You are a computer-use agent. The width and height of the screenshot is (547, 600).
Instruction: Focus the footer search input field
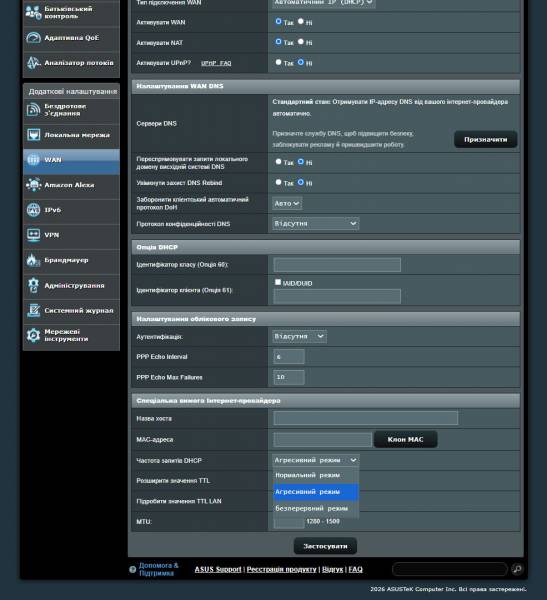pos(450,569)
